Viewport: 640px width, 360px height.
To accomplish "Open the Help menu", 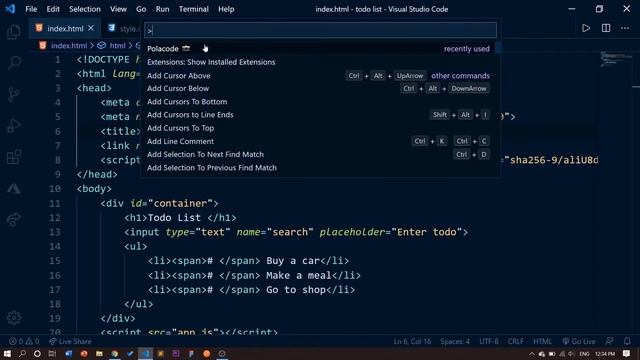I will click(x=226, y=9).
